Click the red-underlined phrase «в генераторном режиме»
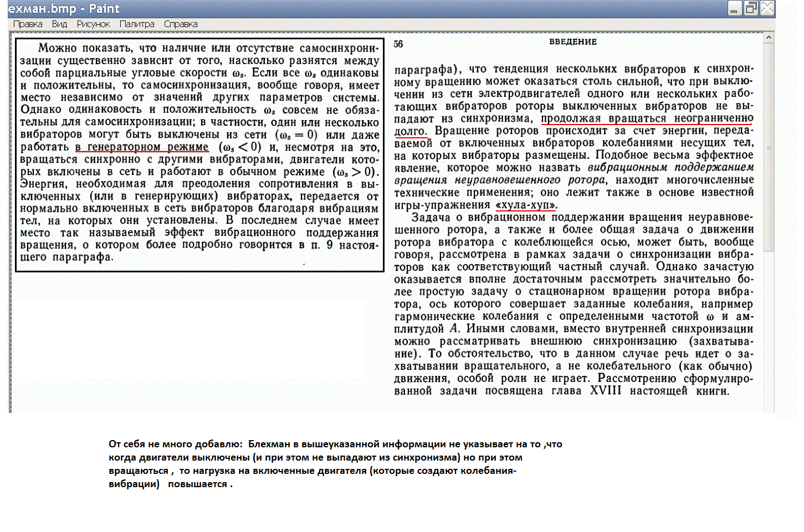The height and width of the screenshot is (532, 804). pyautogui.click(x=142, y=147)
